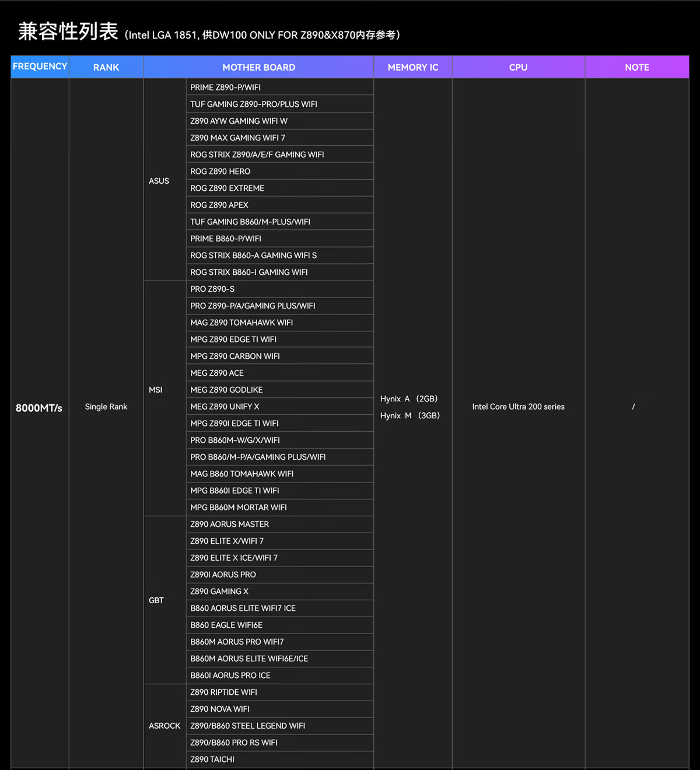
Task: Select the MEG Z890 GODLIKE row
Action: click(x=226, y=390)
